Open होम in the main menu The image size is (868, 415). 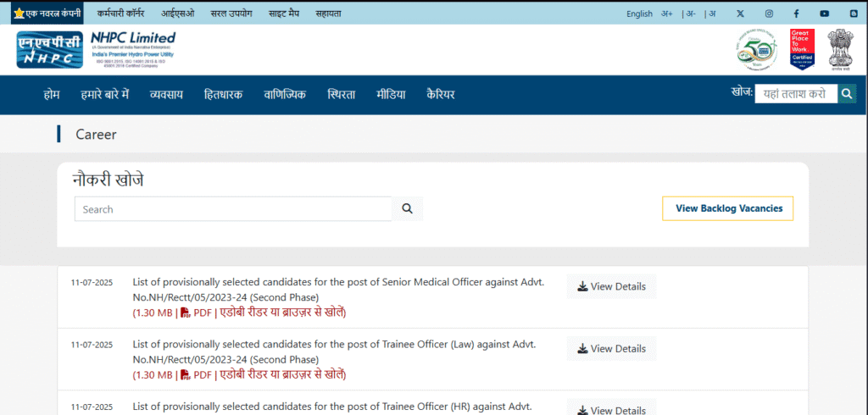click(52, 95)
